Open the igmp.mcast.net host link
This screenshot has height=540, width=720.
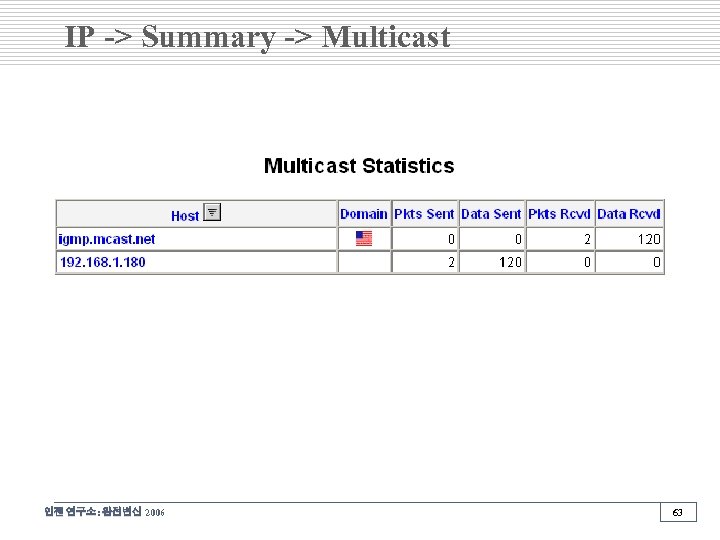107,239
